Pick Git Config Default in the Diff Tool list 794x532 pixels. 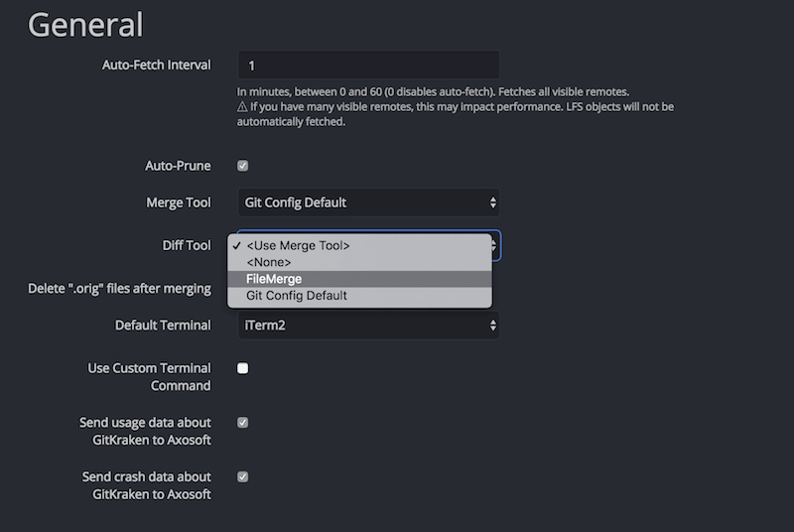[297, 296]
